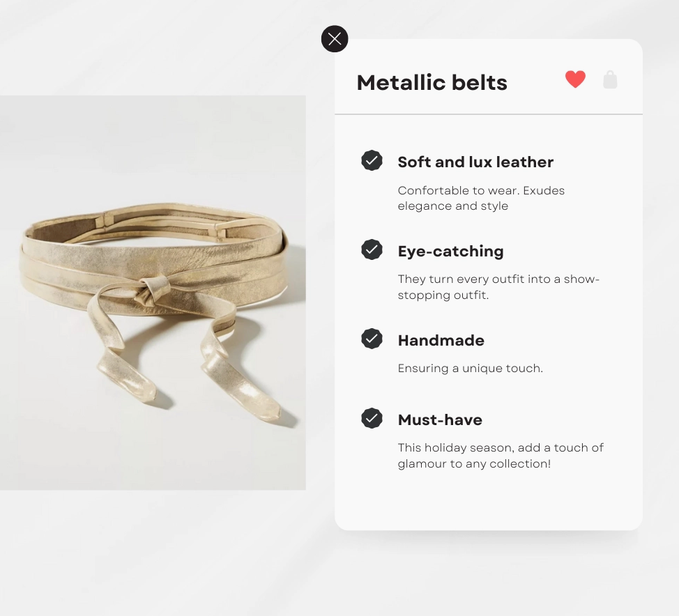Click the 'show-stopping outfit' description text

pos(498,287)
